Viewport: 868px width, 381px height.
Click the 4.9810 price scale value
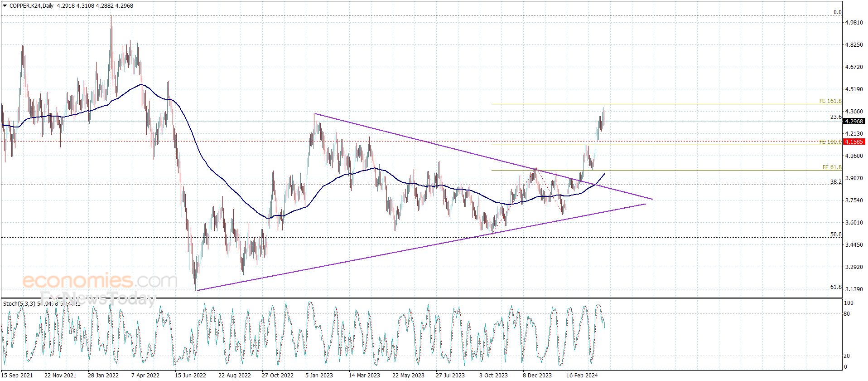854,22
